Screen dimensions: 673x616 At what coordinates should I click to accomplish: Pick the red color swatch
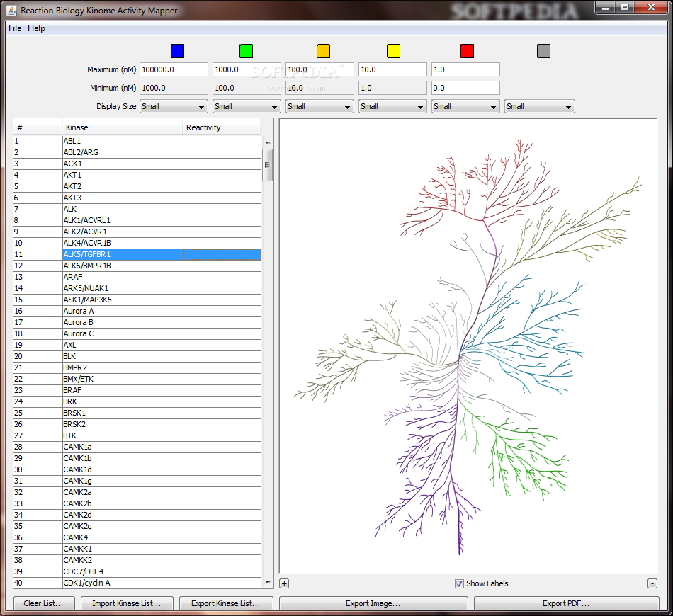467,50
